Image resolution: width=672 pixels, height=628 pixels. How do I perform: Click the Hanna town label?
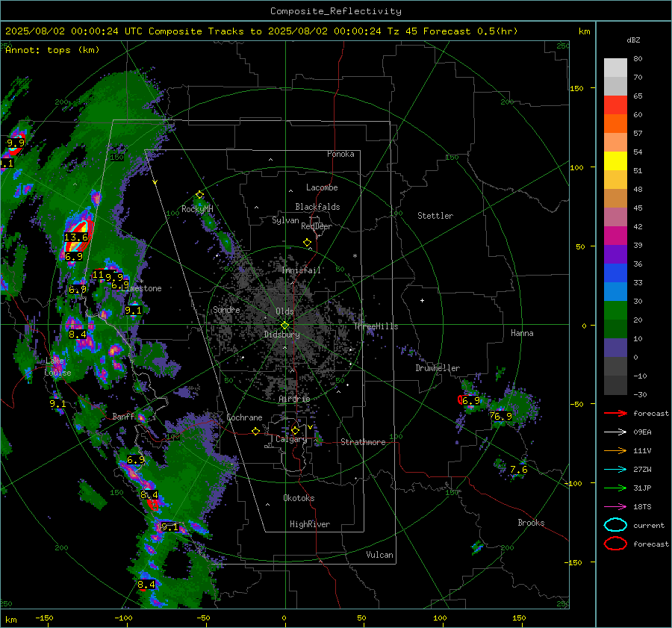pos(522,333)
